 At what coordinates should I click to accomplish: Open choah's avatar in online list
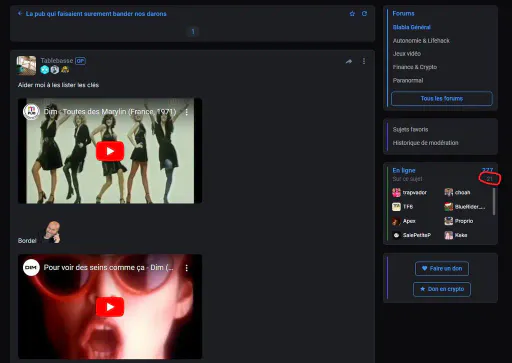click(x=449, y=192)
